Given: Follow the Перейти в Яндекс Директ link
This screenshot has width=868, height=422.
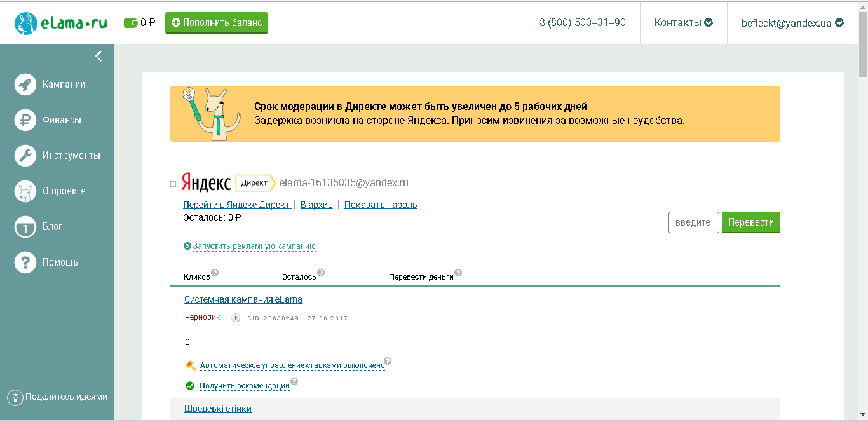Looking at the screenshot, I should [x=236, y=205].
